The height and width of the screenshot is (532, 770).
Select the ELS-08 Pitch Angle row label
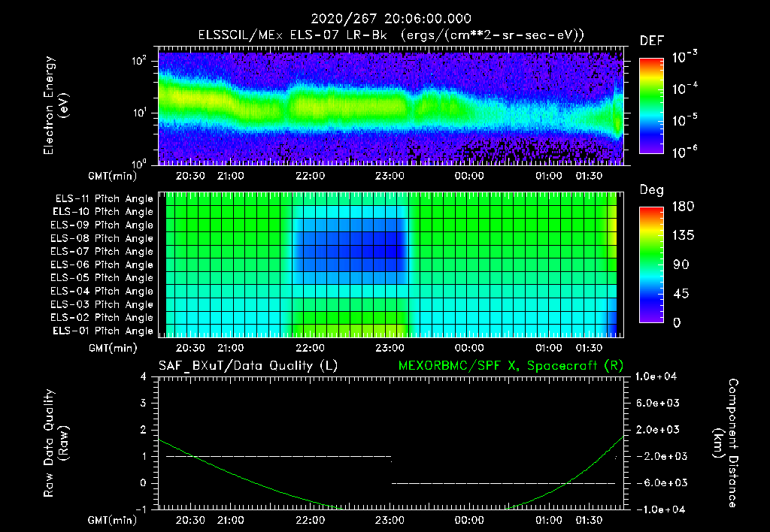point(102,238)
